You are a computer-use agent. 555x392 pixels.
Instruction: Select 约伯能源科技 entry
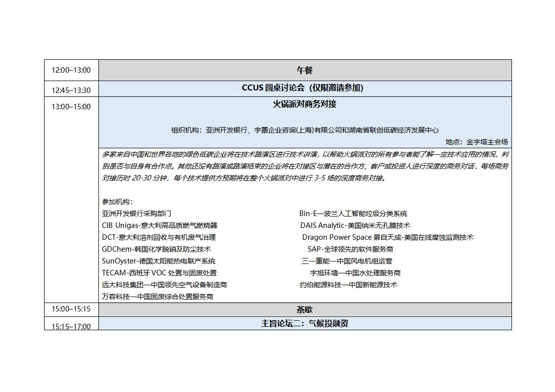click(349, 285)
